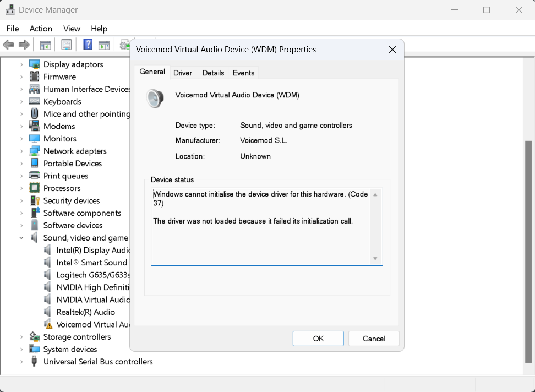535x392 pixels.
Task: Click the device status scroll down arrow
Action: click(375, 259)
